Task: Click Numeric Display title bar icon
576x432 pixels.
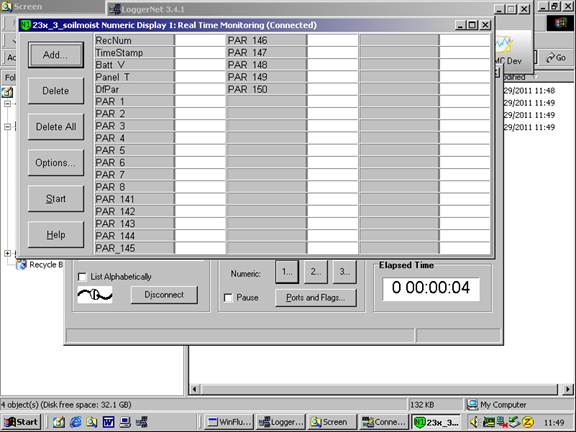Action: pos(25,25)
